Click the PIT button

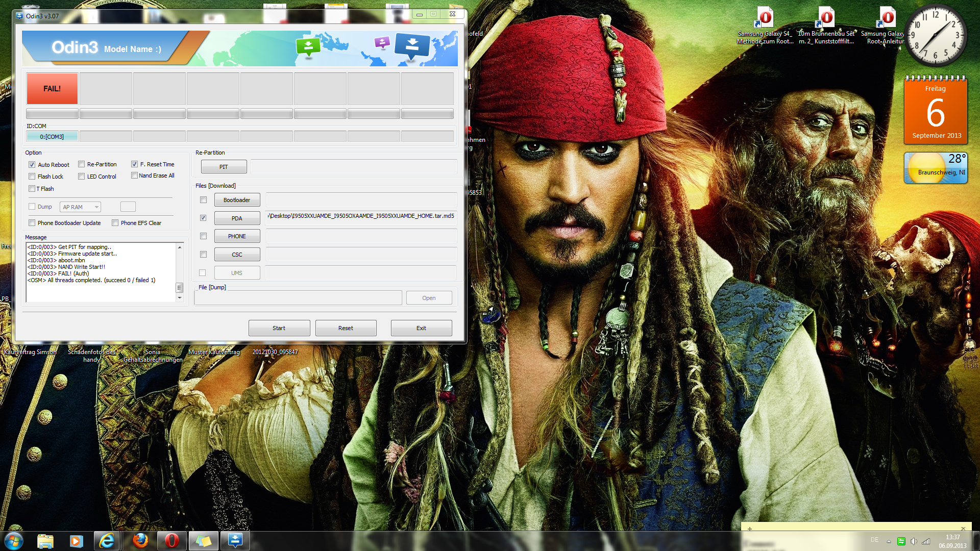pos(224,167)
